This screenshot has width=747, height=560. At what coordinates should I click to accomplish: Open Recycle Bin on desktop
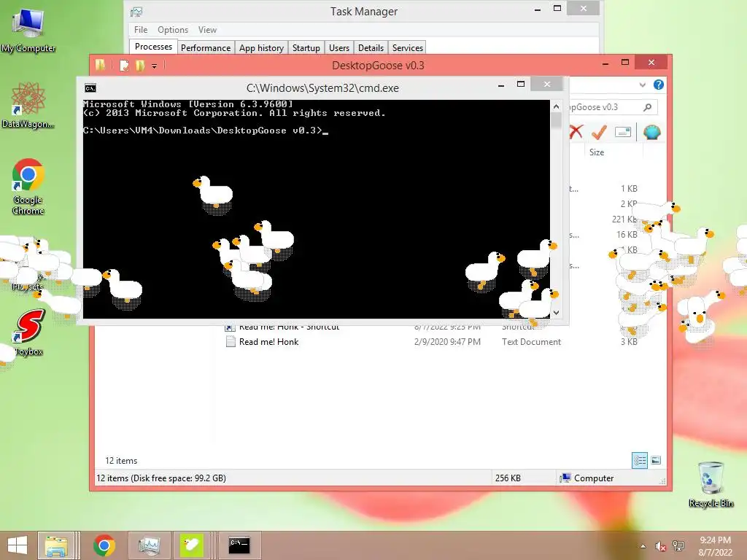(x=711, y=484)
